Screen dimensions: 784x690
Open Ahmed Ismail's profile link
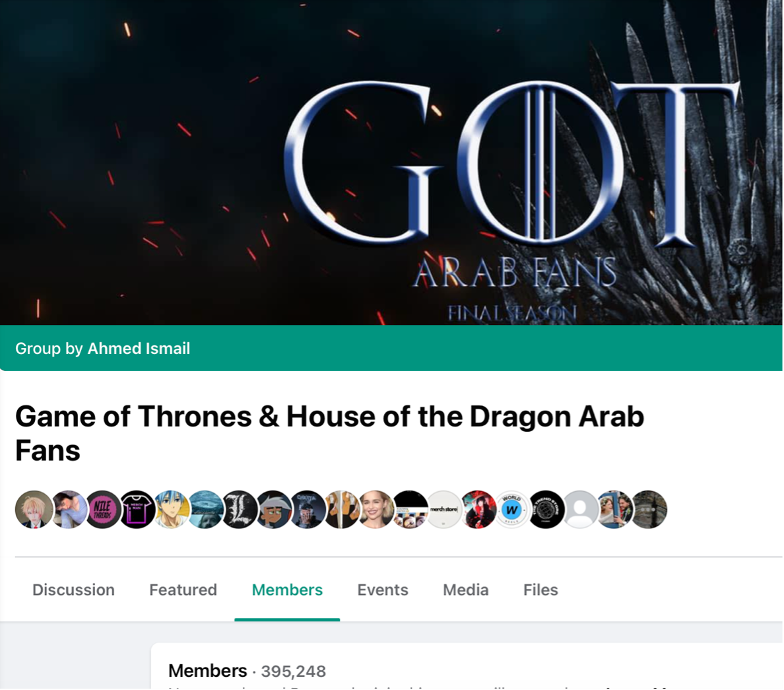click(139, 348)
